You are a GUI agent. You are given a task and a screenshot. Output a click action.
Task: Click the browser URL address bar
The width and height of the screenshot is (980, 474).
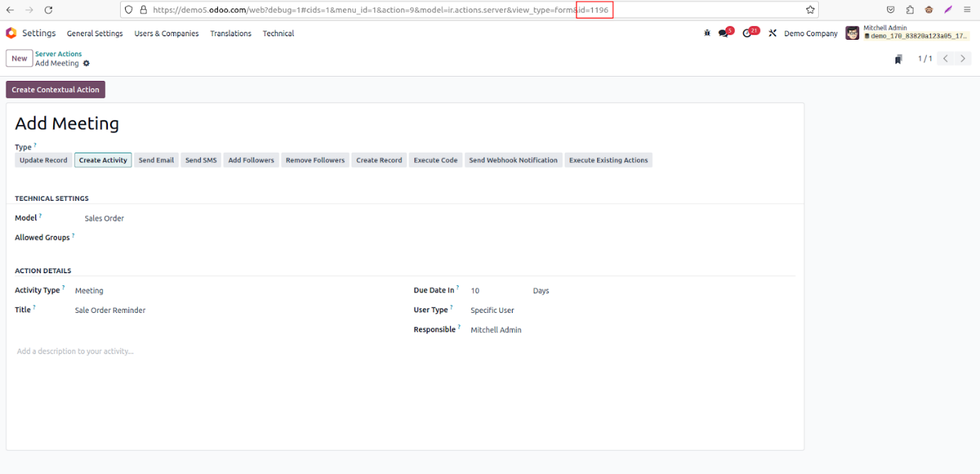tap(469, 10)
